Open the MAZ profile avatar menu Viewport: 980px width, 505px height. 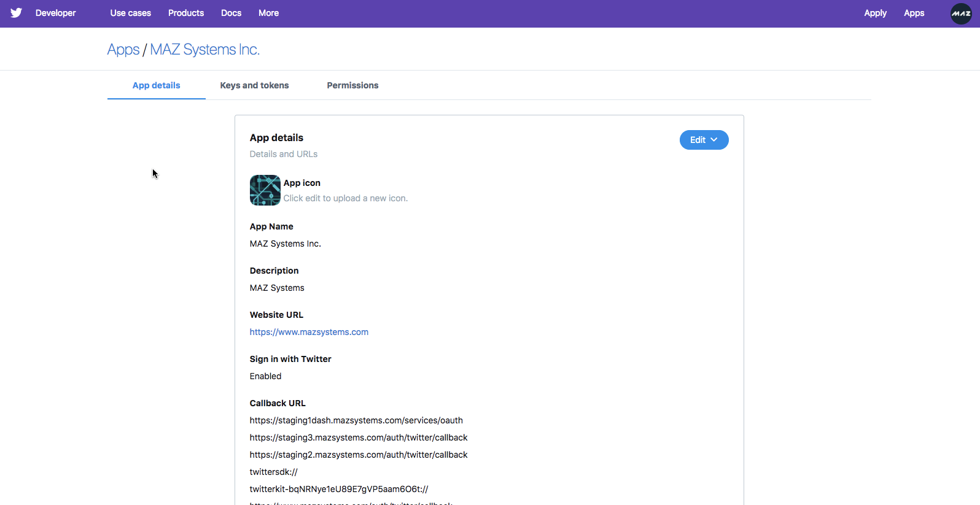coord(961,13)
